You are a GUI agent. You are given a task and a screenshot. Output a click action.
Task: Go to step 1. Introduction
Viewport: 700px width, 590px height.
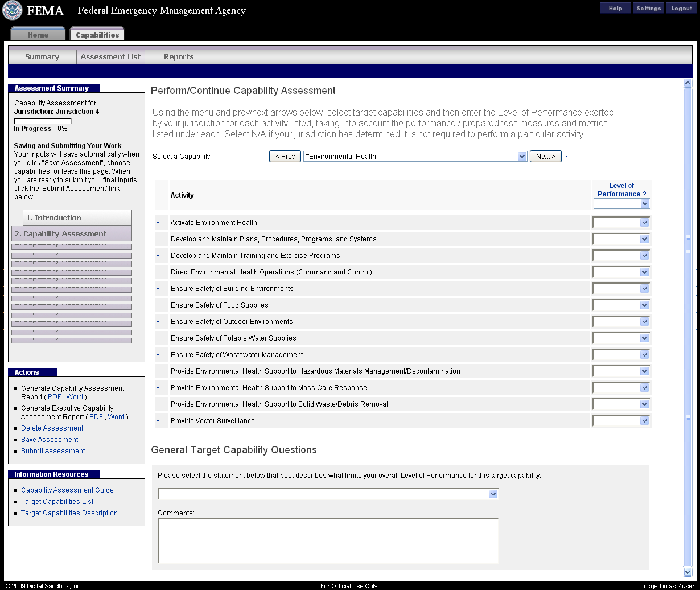pos(77,218)
